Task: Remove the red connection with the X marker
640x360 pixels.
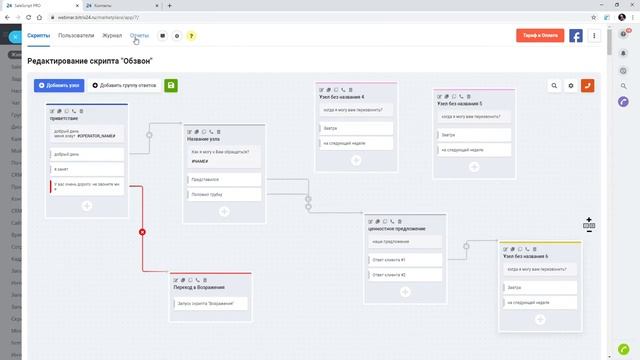Action: click(x=142, y=232)
